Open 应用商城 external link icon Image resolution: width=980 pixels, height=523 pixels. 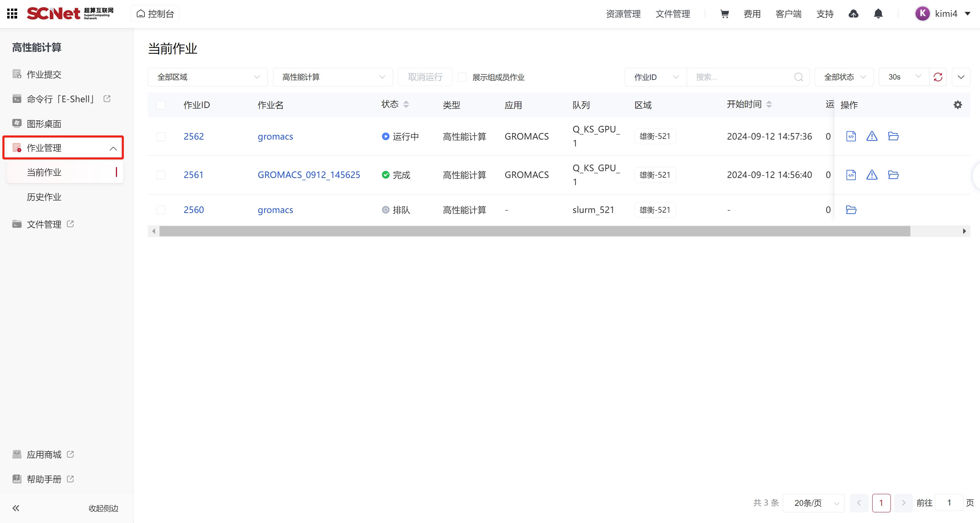(x=70, y=454)
